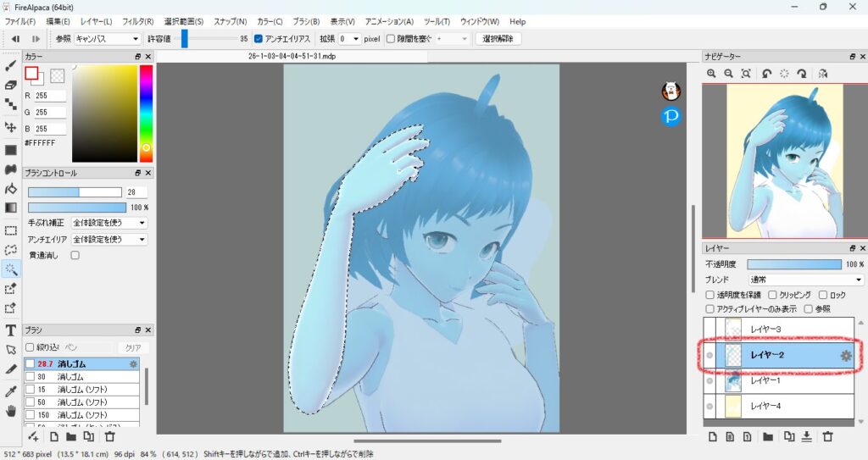Rotate canvas right in Navigator
868x460 pixels.
tap(802, 74)
